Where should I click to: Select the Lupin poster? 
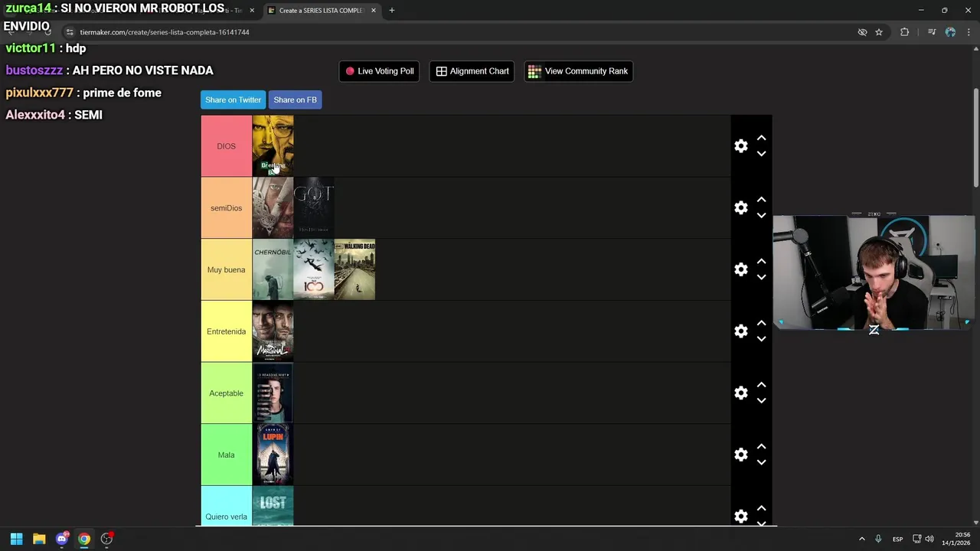[x=273, y=455]
